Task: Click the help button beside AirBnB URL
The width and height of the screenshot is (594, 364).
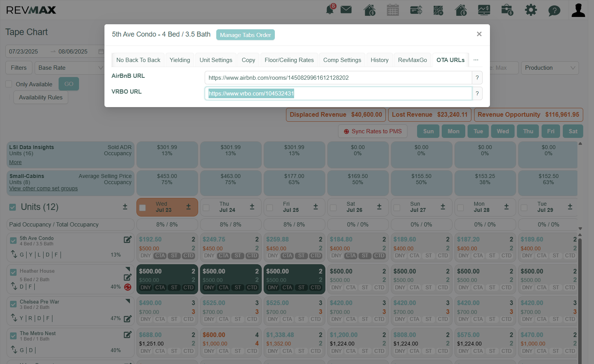Action: pos(477,78)
